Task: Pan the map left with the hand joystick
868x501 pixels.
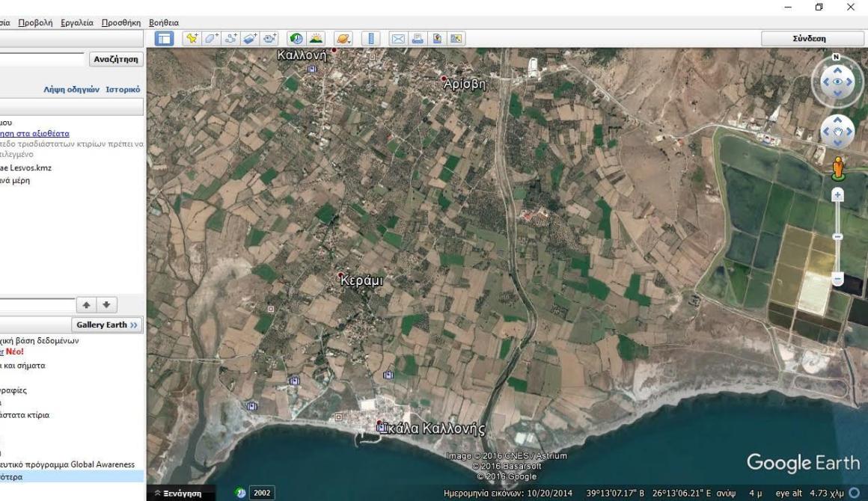Action: [x=826, y=132]
